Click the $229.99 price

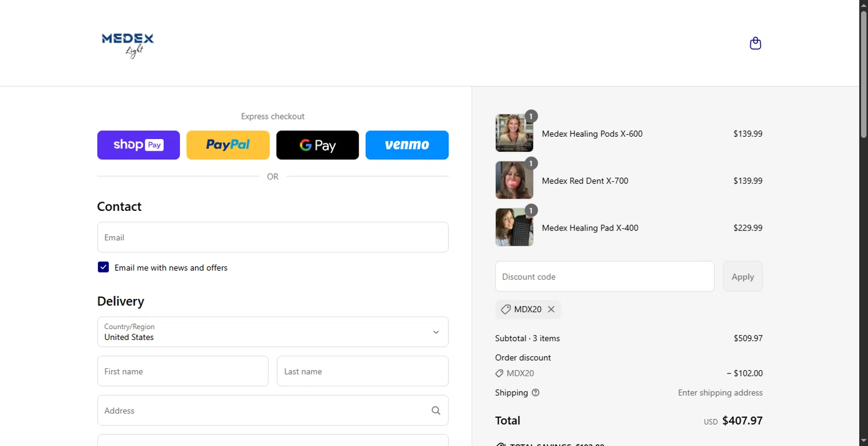pos(748,228)
